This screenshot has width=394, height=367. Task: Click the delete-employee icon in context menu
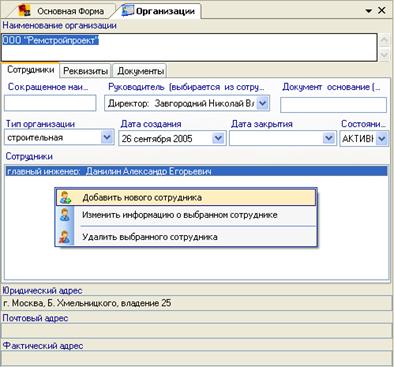[65, 237]
